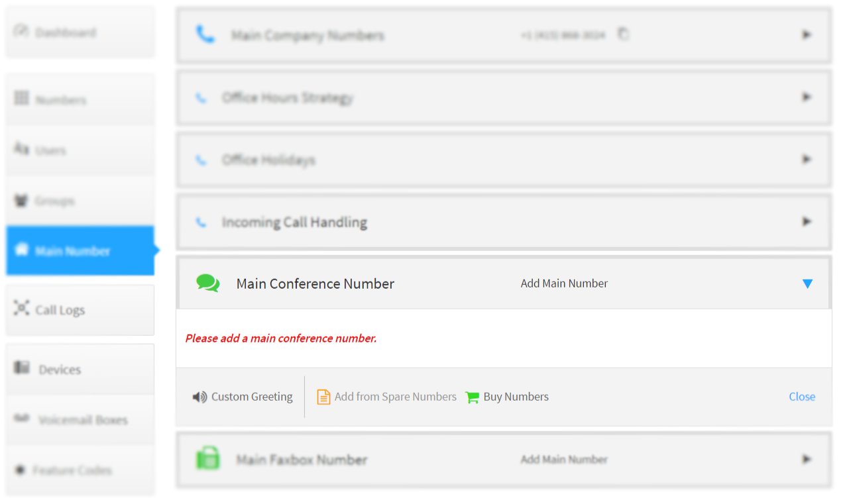Click the green conference chat bubbles icon
Screen dimensions: 845x504
tap(208, 283)
